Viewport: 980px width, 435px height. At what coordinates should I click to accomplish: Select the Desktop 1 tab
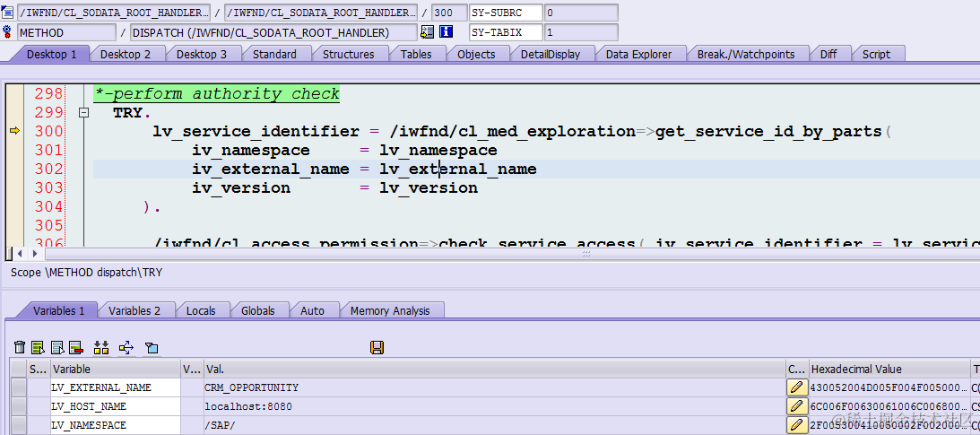(x=51, y=55)
